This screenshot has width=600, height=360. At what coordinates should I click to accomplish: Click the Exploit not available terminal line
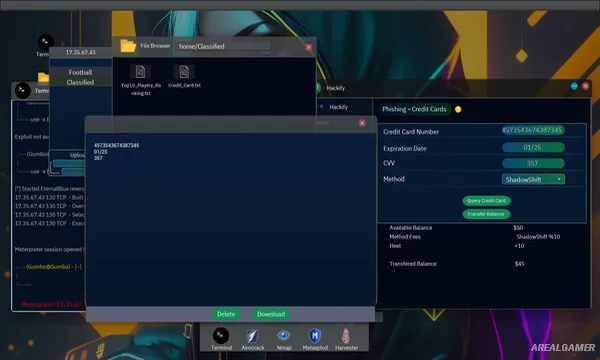pos(32,137)
